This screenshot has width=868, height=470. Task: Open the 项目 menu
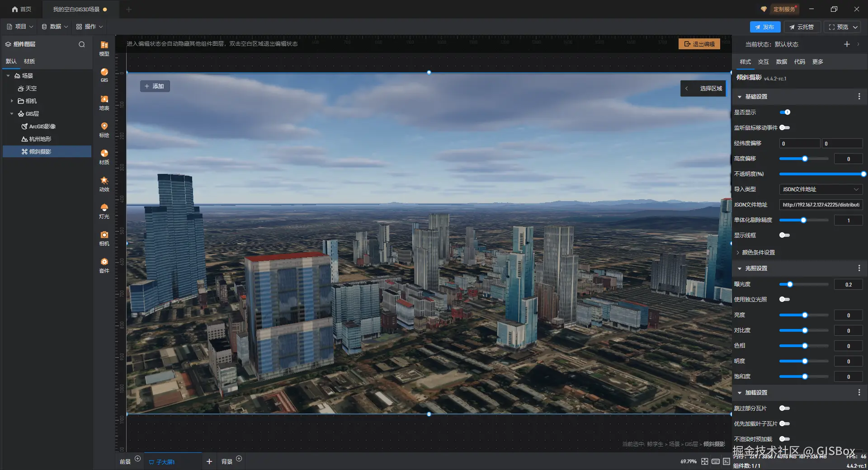tap(20, 27)
